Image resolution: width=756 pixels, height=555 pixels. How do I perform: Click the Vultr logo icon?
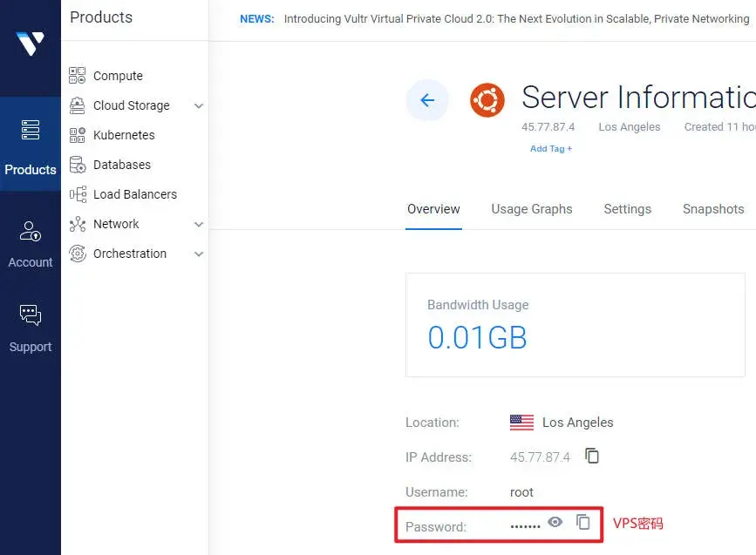point(30,43)
